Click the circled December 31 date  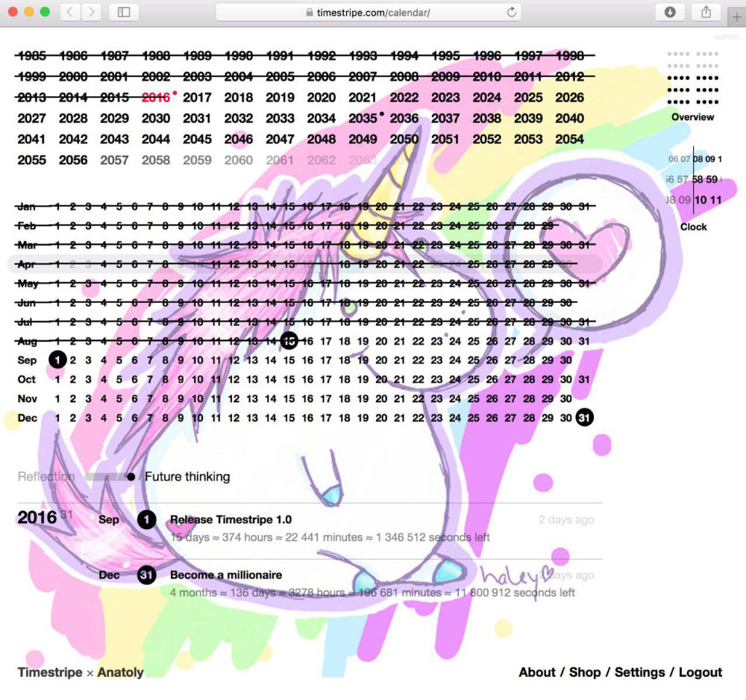584,418
